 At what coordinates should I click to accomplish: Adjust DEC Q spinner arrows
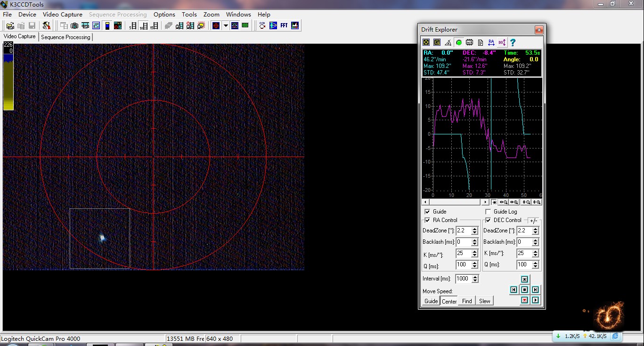coord(535,264)
